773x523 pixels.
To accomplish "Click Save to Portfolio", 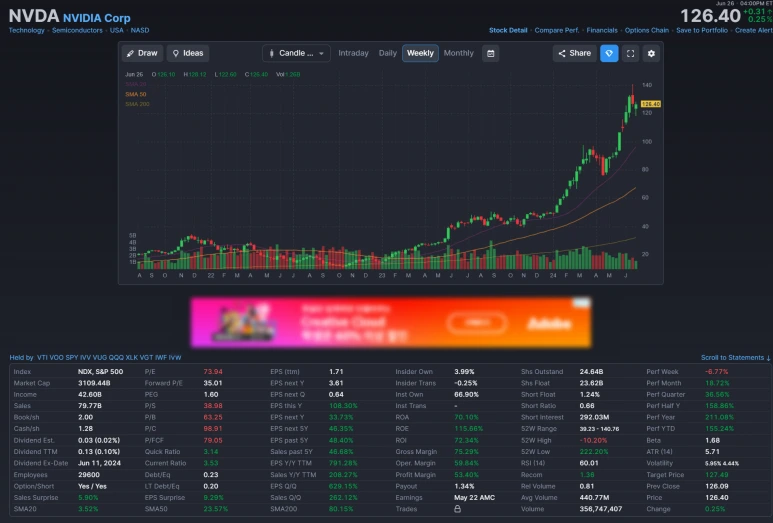I will point(702,31).
